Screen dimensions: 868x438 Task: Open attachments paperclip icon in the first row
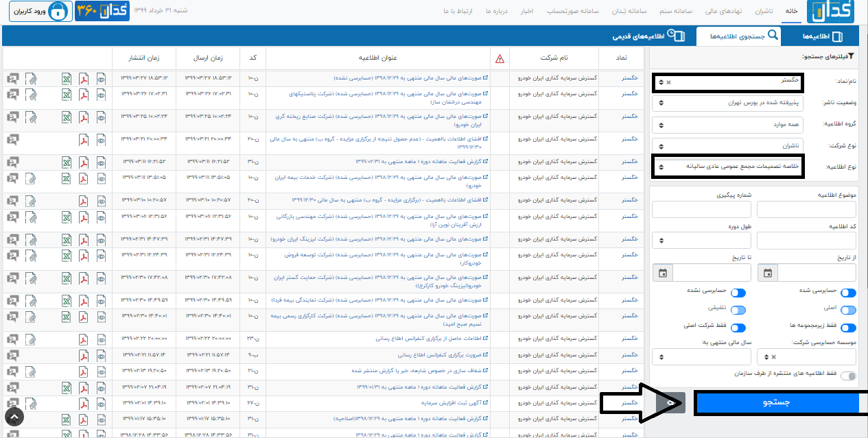pos(31,78)
